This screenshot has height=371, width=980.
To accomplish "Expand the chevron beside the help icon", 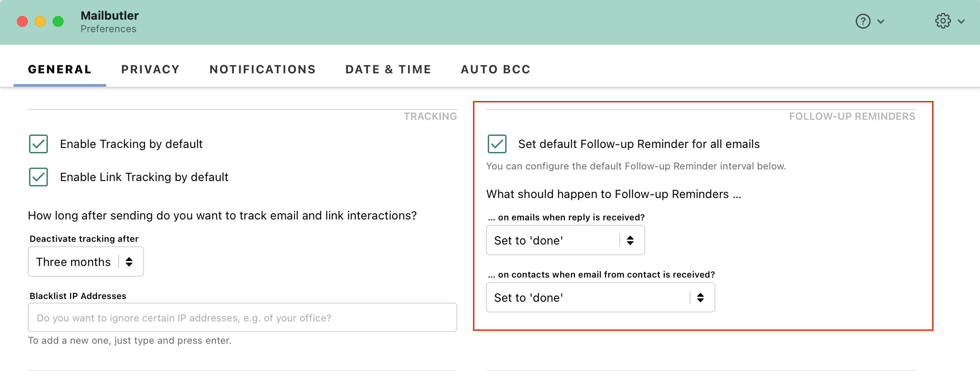I will click(x=881, y=21).
